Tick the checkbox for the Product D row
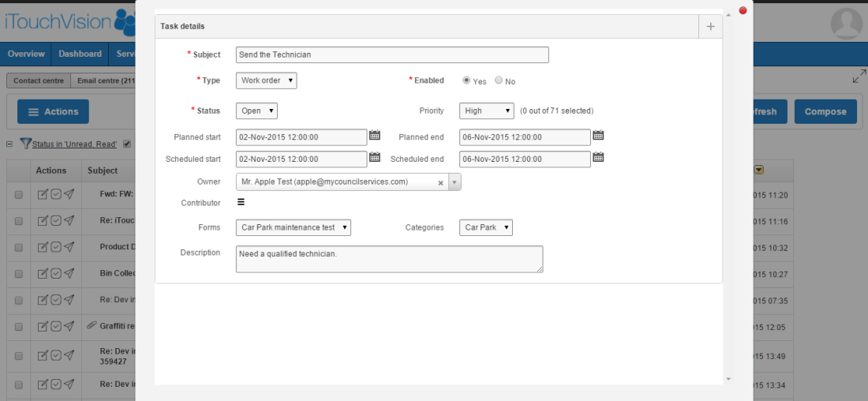The height and width of the screenshot is (401, 868). pyautogui.click(x=19, y=248)
